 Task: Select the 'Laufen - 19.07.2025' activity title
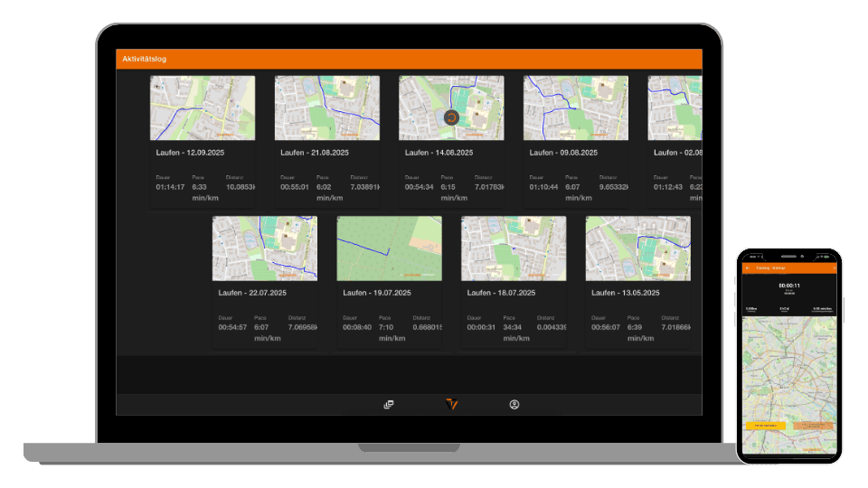(377, 293)
